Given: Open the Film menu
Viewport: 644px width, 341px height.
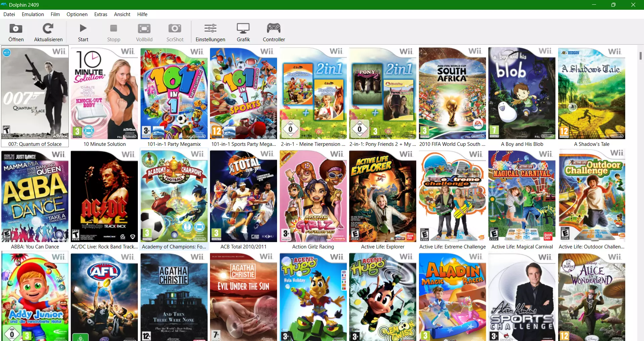Looking at the screenshot, I should [x=55, y=14].
